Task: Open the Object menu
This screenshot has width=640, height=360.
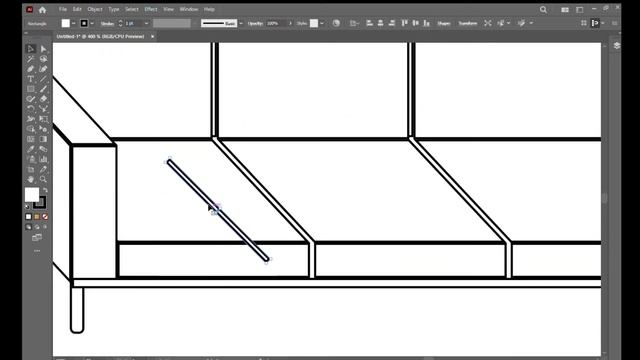Action: coord(95,9)
